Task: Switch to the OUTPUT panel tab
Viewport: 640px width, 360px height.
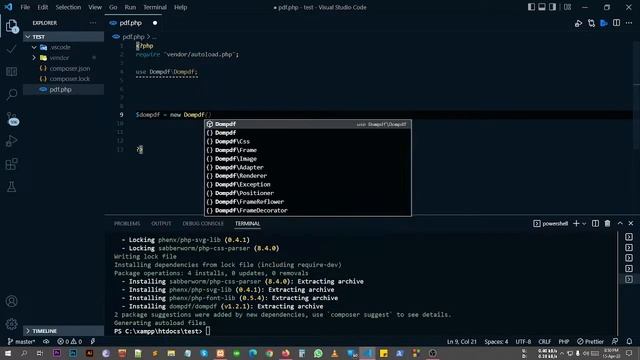Action: click(161, 223)
